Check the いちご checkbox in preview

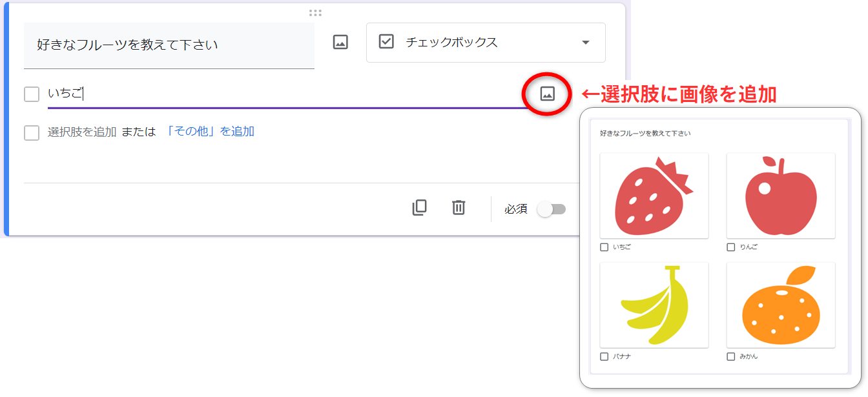click(x=604, y=247)
